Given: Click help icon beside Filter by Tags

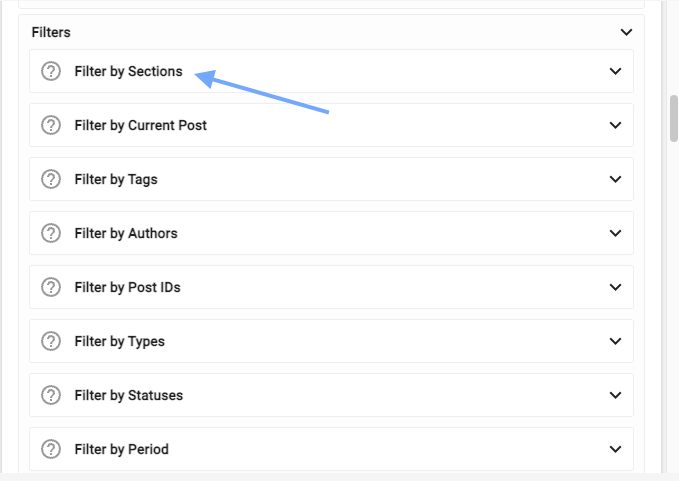Looking at the screenshot, I should click(x=51, y=180).
